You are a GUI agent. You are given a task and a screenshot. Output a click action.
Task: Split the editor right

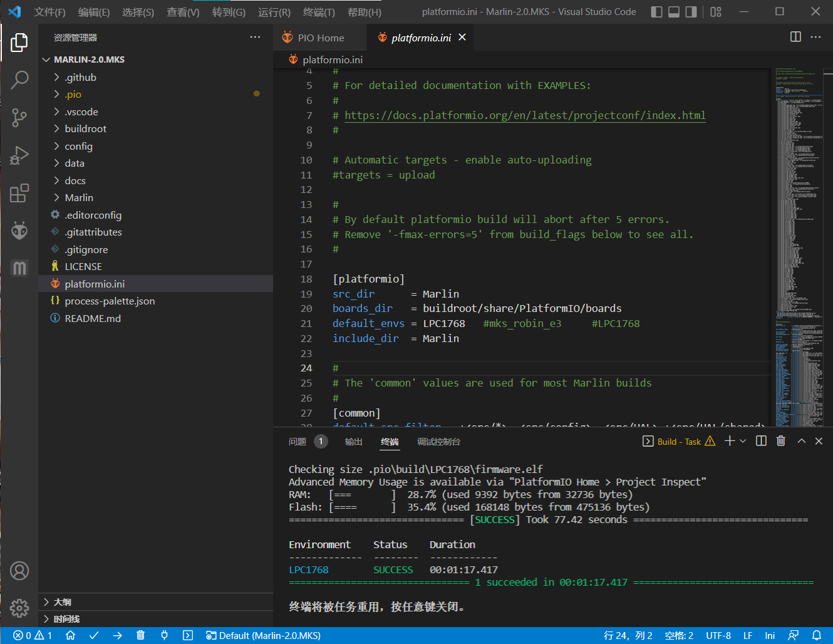click(x=795, y=37)
